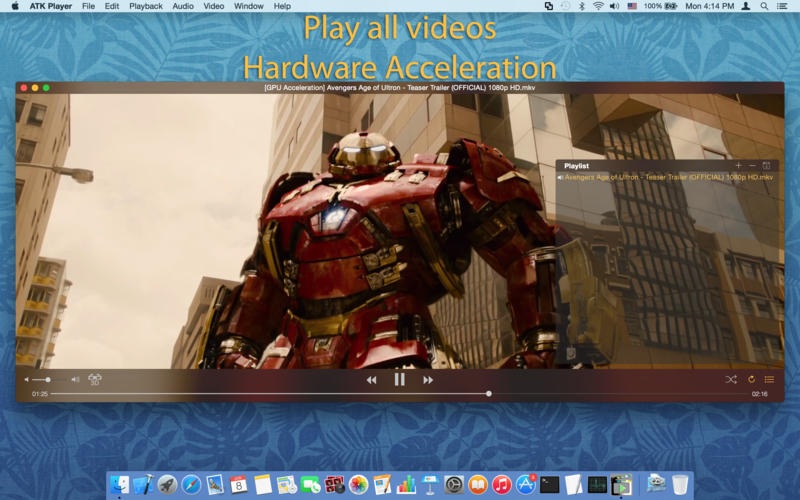Open the Audio menu
Screen dimensions: 800x500
(182, 6)
